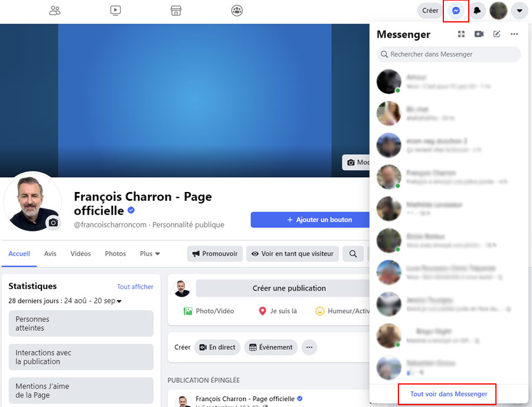The width and height of the screenshot is (532, 407).
Task: Switch to the Avis tab
Action: 50,253
